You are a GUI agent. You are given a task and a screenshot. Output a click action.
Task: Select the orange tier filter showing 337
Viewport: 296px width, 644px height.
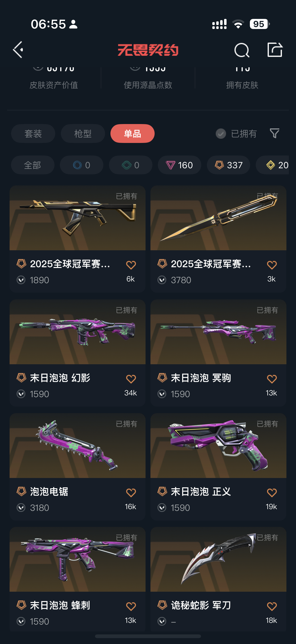click(x=228, y=165)
